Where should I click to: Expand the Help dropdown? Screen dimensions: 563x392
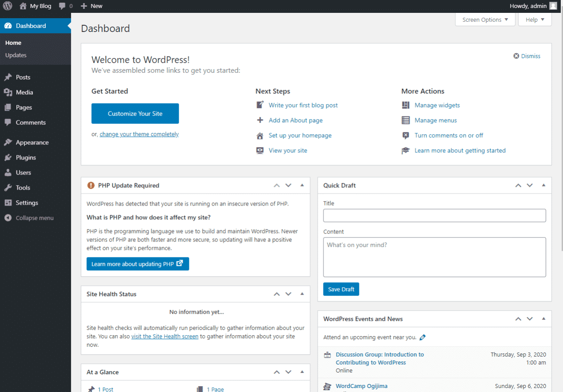535,20
